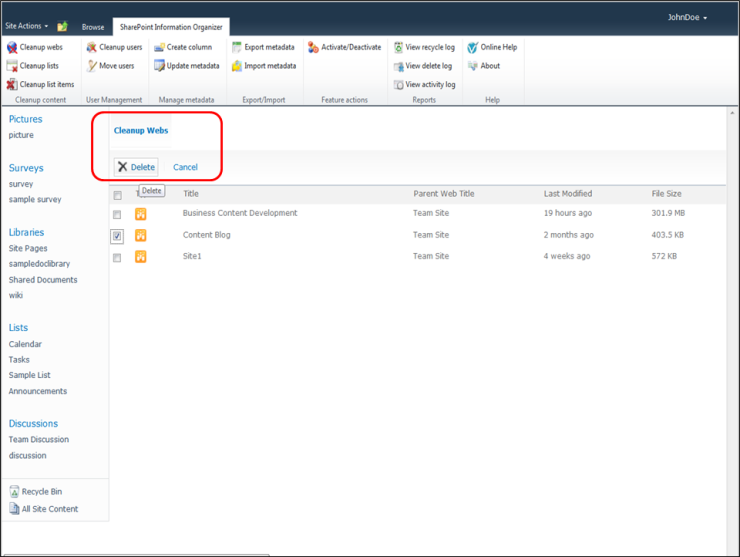Viewport: 740px width, 557px height.
Task: Open sampledoclibrary link
Action: (39, 264)
